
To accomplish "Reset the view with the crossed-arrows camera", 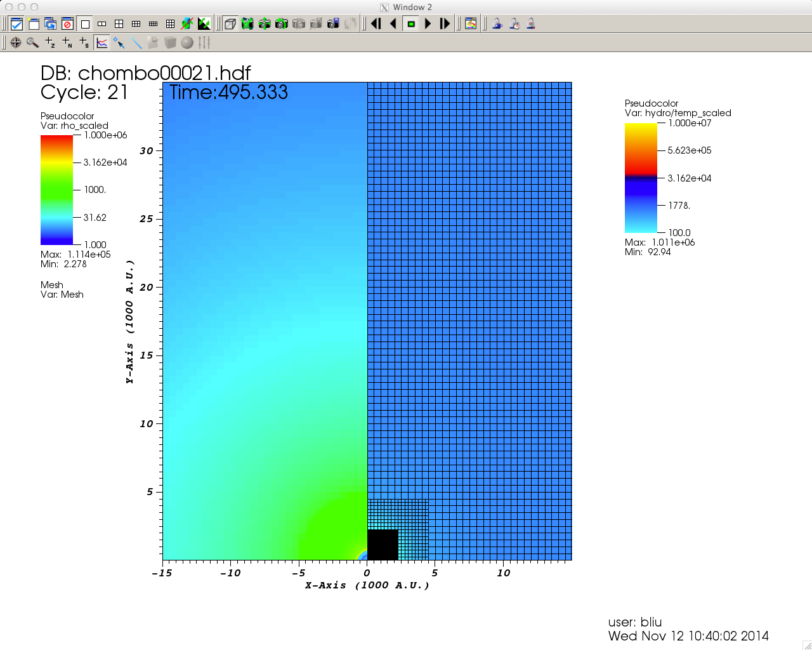I will pyautogui.click(x=247, y=24).
